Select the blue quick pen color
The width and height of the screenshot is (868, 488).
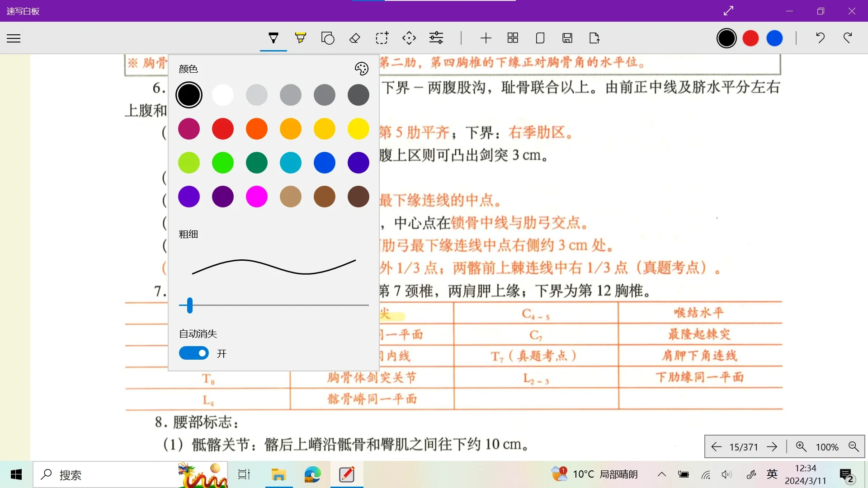coord(775,38)
